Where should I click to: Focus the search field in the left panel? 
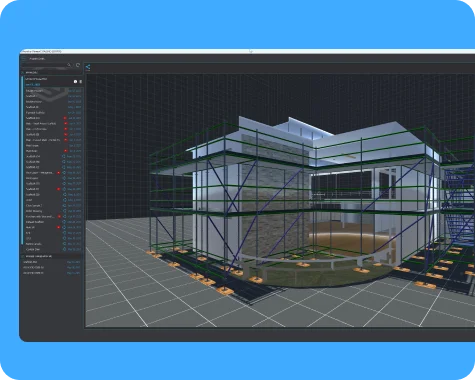[46, 65]
